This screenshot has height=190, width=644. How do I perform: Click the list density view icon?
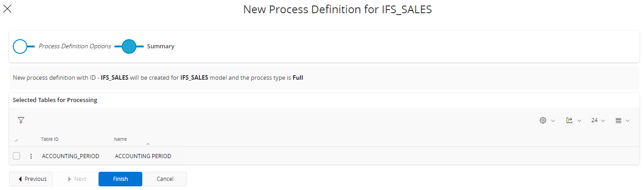click(618, 120)
